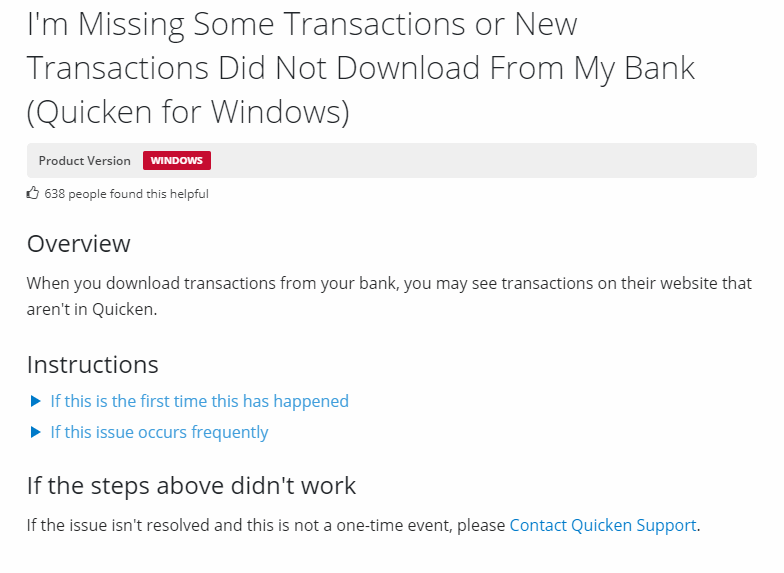Viewport: 784px width, 573px height.
Task: Click 'aren't in Quicken.' paragraph line
Action: click(x=92, y=309)
